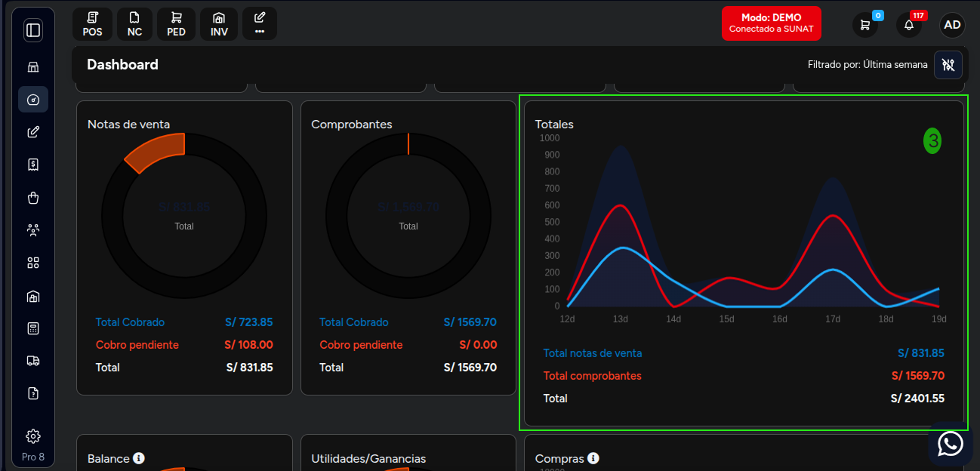Open the store icon in sidebar
This screenshot has width=980, height=471.
click(33, 67)
